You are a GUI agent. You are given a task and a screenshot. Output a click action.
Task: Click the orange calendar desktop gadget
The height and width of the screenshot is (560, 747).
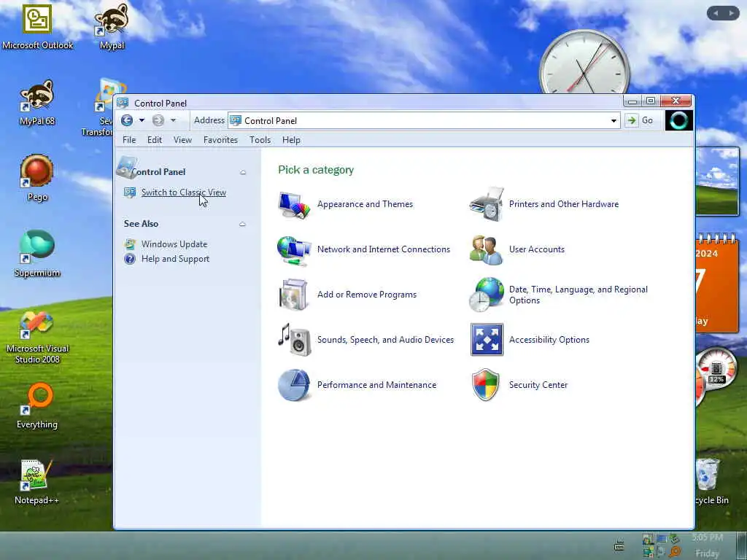point(718,283)
